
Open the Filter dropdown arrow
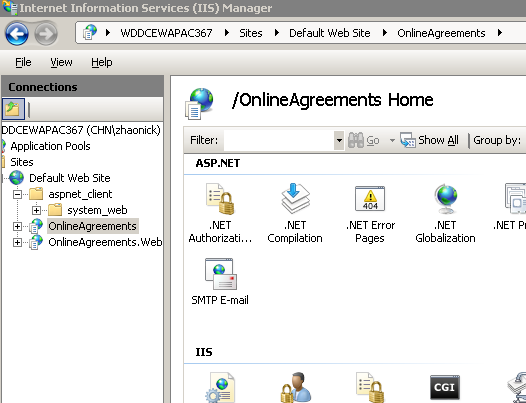pos(339,140)
